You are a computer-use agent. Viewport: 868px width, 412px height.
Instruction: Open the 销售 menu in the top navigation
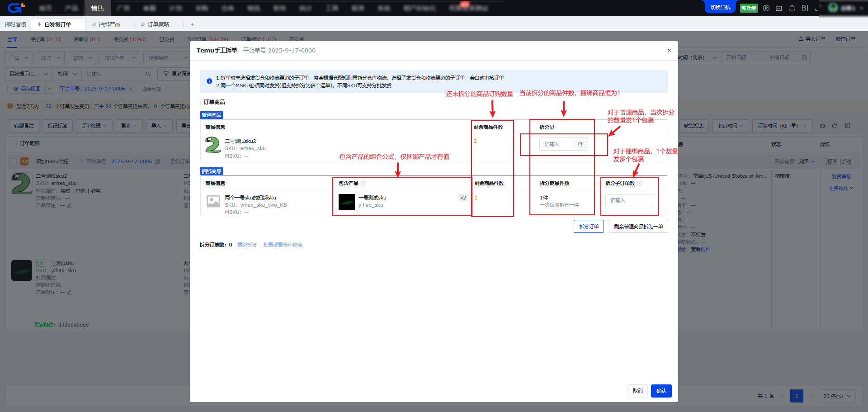click(x=97, y=8)
